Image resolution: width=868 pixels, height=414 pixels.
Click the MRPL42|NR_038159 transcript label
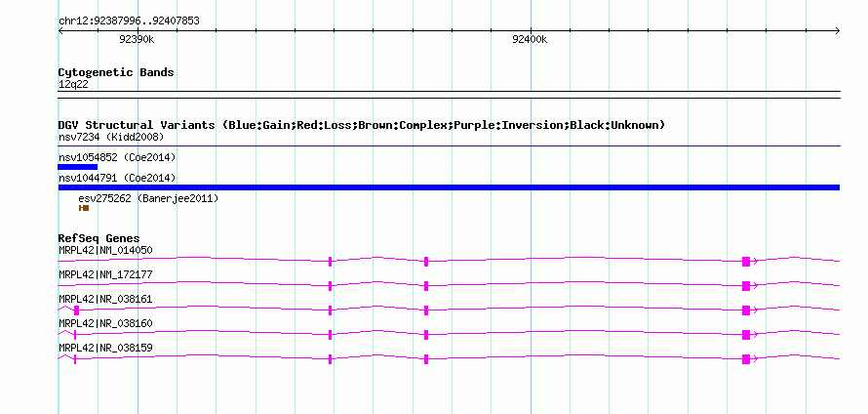(105, 348)
